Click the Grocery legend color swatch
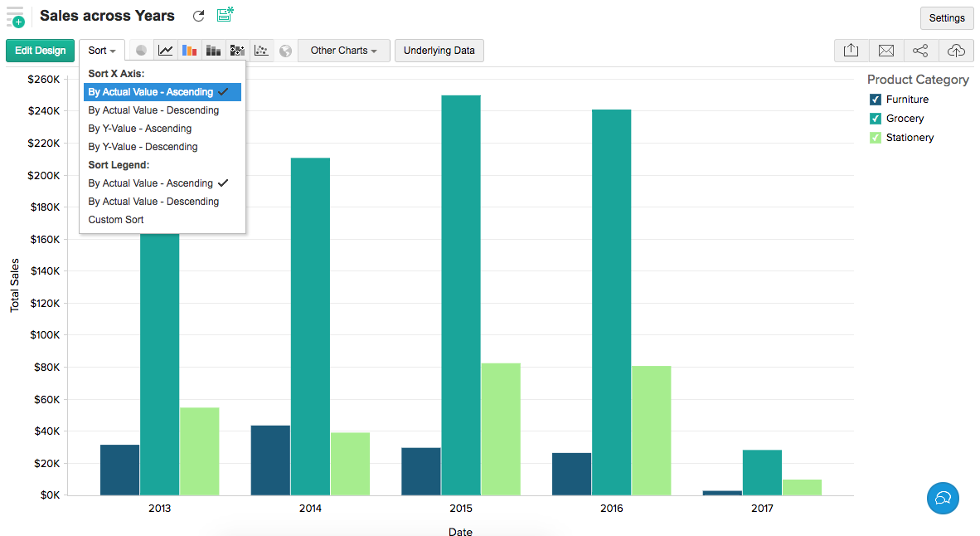 tap(875, 118)
